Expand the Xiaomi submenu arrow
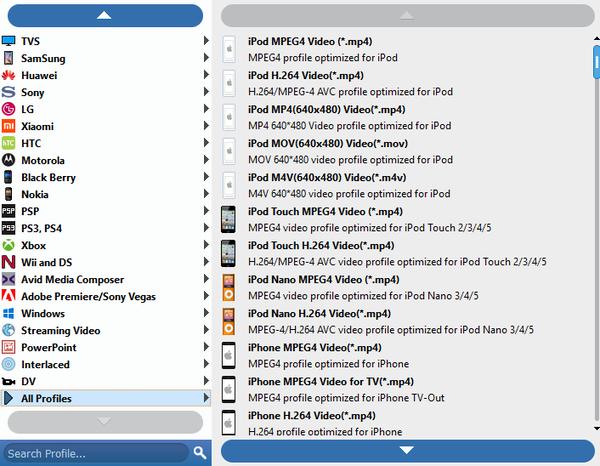 coord(206,125)
